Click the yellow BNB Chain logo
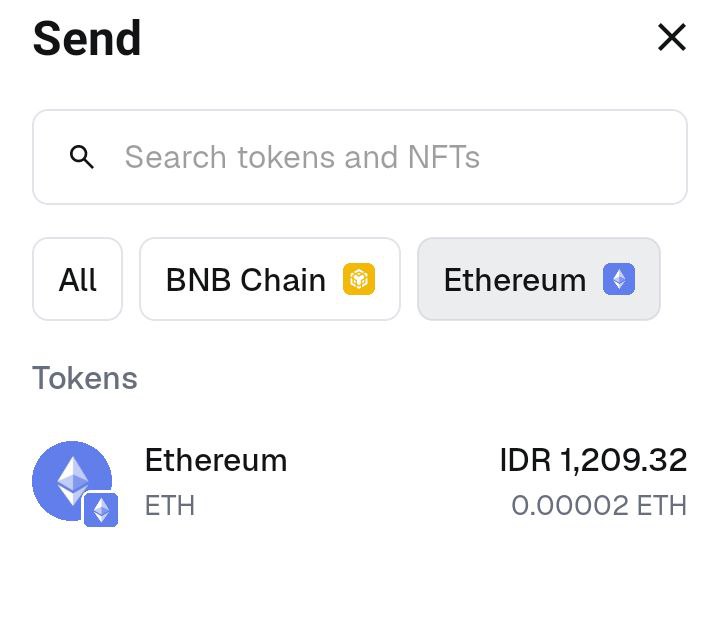Image resolution: width=719 pixels, height=627 pixels. pyautogui.click(x=358, y=279)
